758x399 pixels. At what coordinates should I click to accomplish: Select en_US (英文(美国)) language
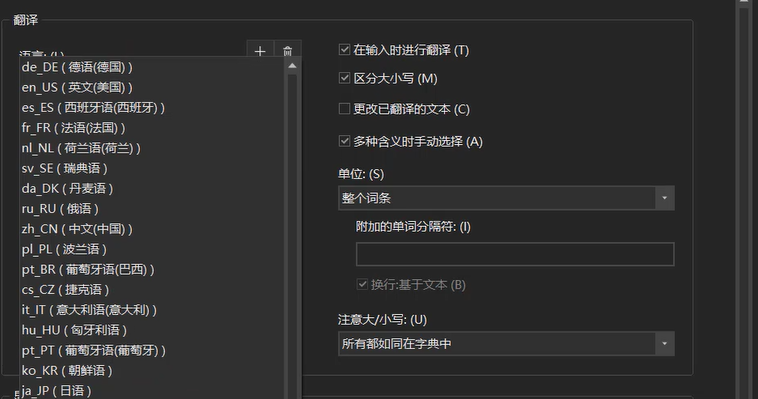152,88
